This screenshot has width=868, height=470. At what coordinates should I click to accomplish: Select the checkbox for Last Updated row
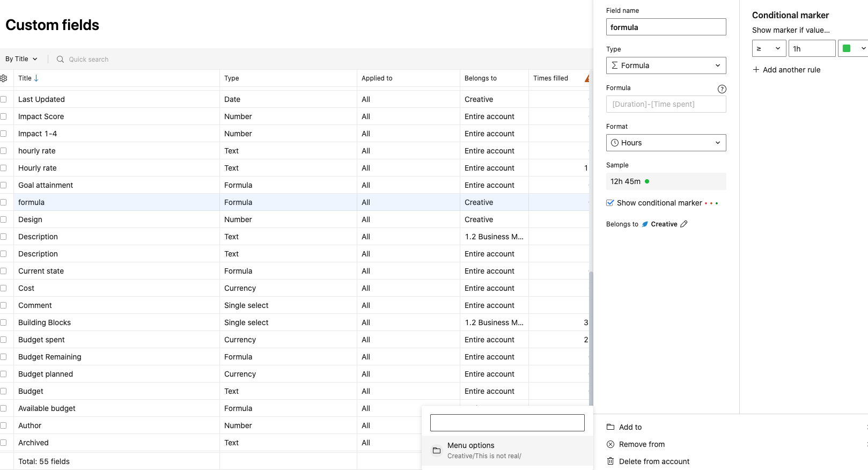click(3, 99)
